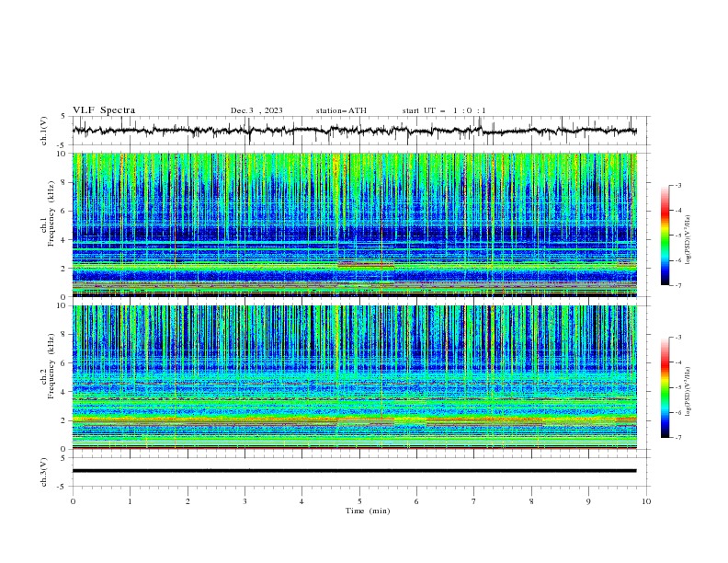The image size is (728, 563).
Task: Click time axis tick label "9"
Action: click(x=588, y=501)
